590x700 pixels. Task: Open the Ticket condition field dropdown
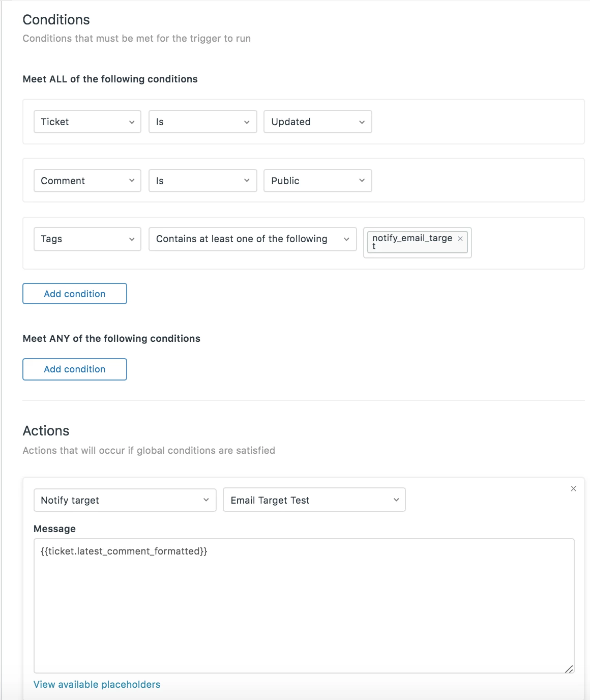coord(87,122)
